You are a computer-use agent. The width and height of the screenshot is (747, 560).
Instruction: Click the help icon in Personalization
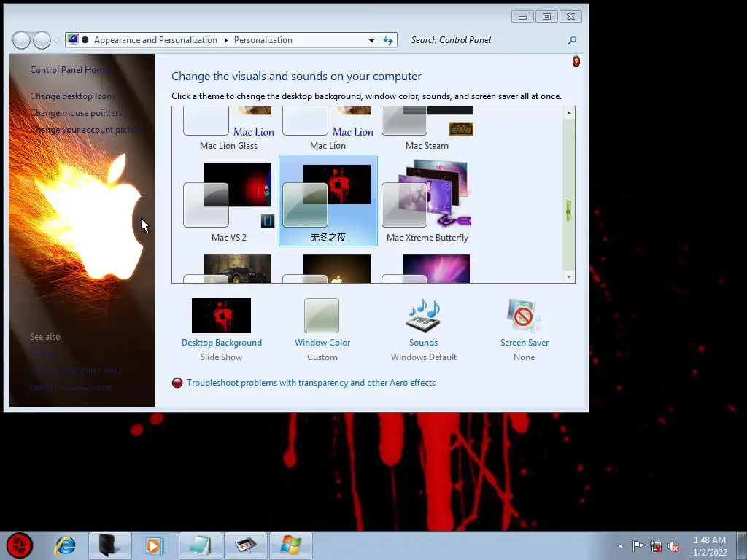click(x=576, y=61)
